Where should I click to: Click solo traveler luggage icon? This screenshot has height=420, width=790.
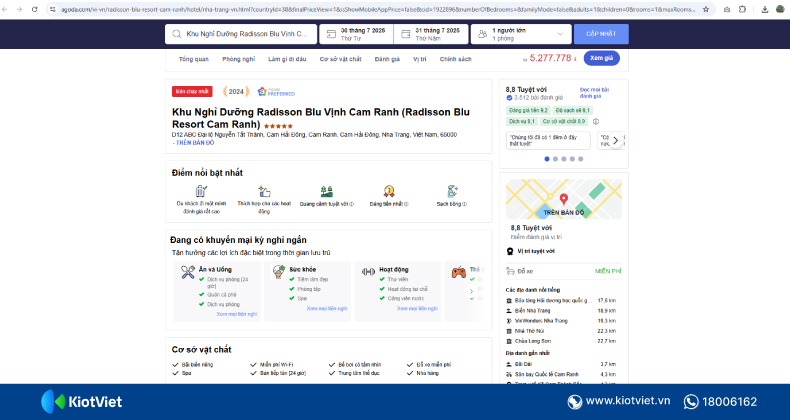tap(201, 191)
